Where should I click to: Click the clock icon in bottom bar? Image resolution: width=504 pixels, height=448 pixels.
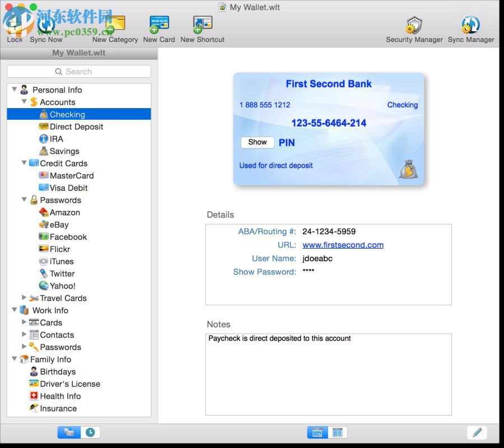pos(90,432)
